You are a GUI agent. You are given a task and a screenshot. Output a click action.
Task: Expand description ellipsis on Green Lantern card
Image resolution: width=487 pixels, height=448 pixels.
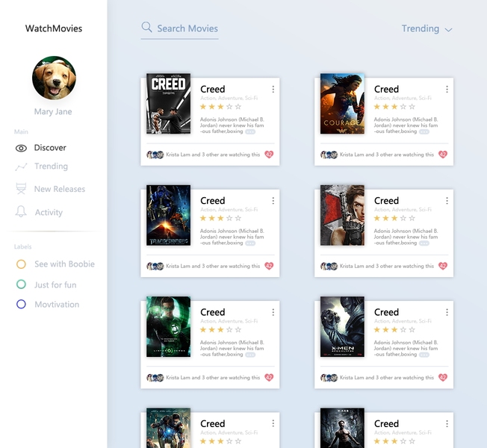[250, 355]
